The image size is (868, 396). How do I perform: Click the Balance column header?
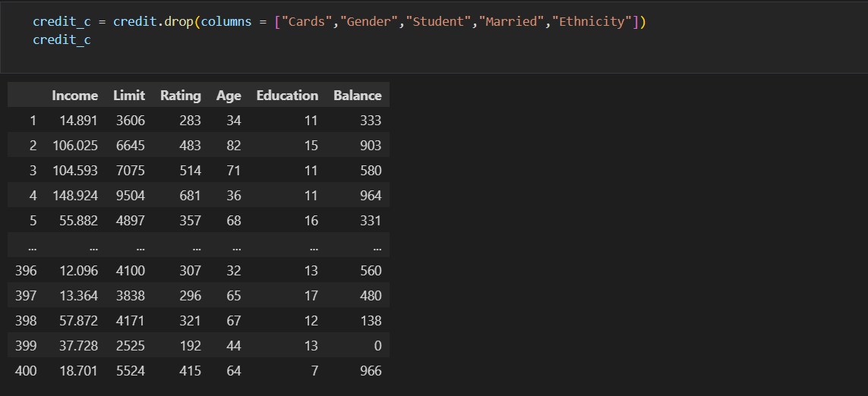pos(358,95)
